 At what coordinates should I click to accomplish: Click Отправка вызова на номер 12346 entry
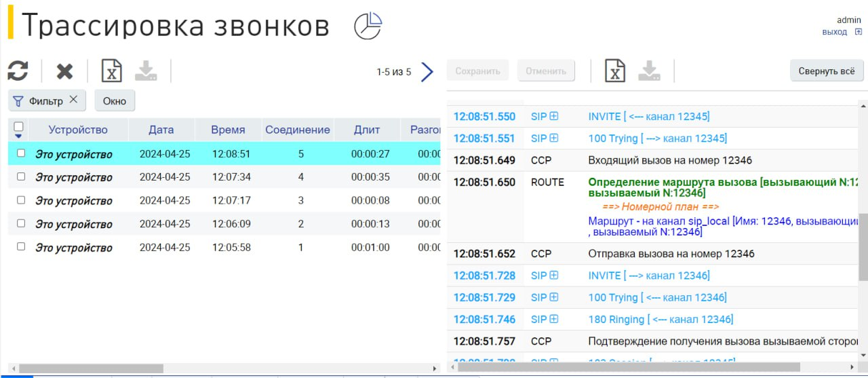671,254
